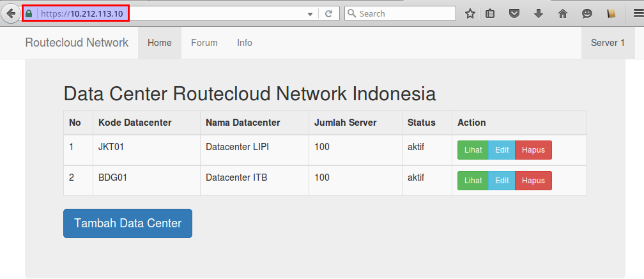Open the Forum nav tab
The height and width of the screenshot is (279, 644).
point(204,43)
